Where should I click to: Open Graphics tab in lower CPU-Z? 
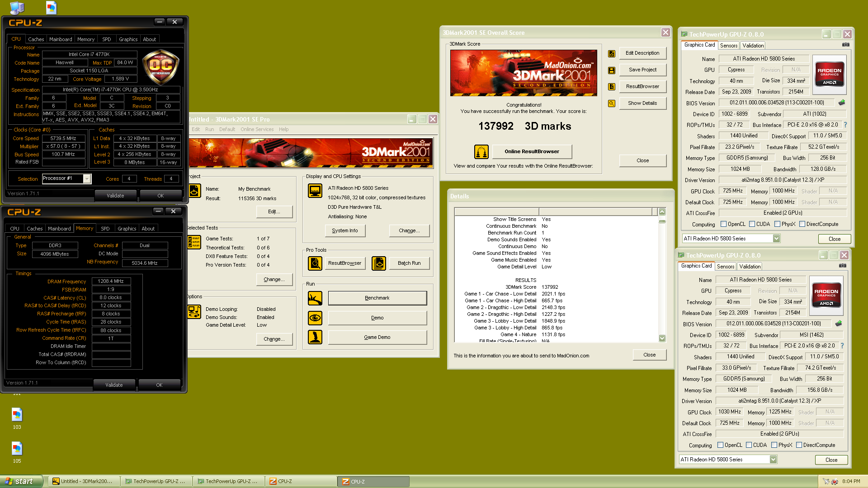[x=127, y=229]
